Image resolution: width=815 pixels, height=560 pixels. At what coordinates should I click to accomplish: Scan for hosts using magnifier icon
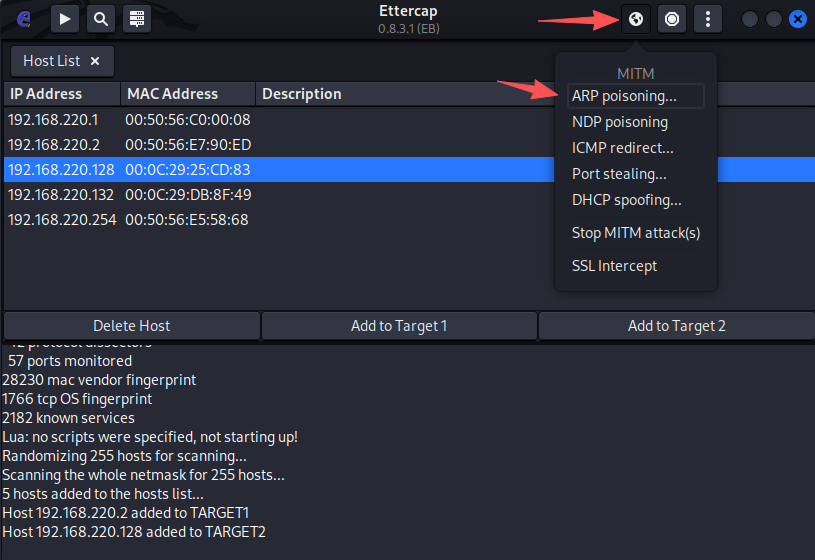click(101, 19)
